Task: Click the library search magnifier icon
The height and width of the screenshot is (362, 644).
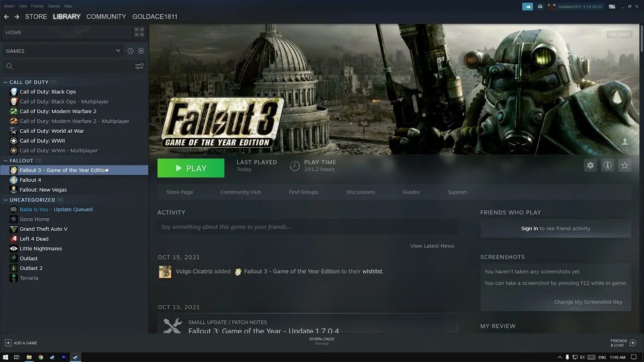Action: point(9,66)
